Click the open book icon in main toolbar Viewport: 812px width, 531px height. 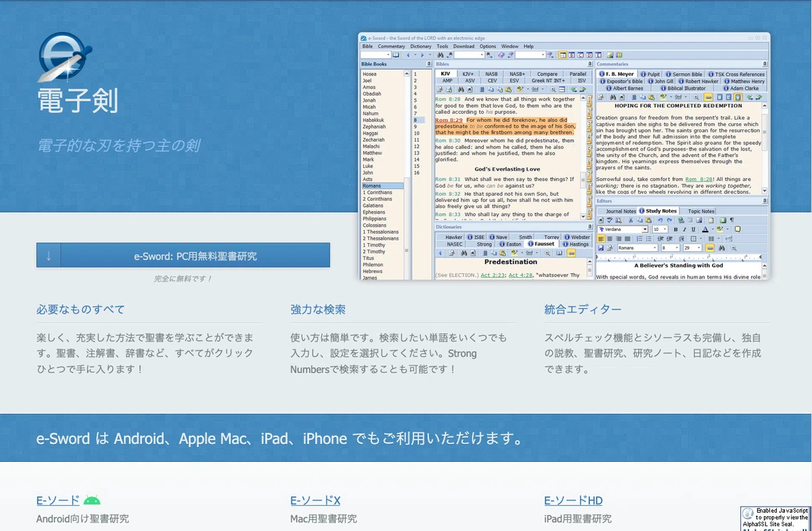point(396,55)
